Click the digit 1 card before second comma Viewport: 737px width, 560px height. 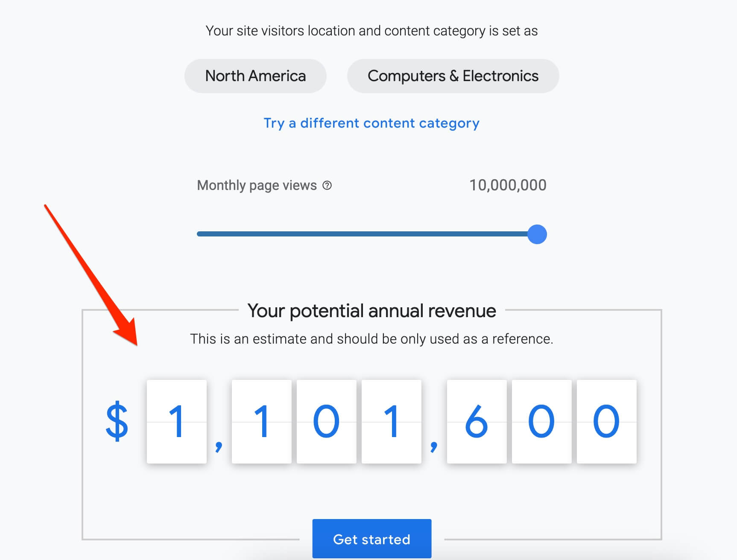[391, 422]
